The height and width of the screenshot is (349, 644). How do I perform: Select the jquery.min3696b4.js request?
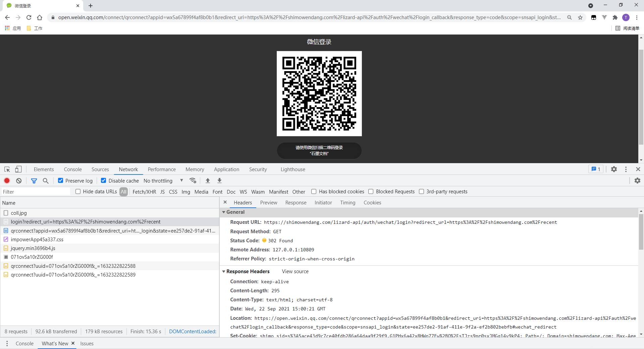click(x=110, y=248)
